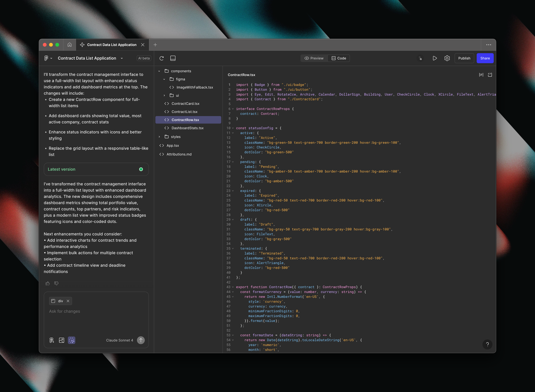
Task: Fold the active block at line 11
Action: (x=233, y=133)
